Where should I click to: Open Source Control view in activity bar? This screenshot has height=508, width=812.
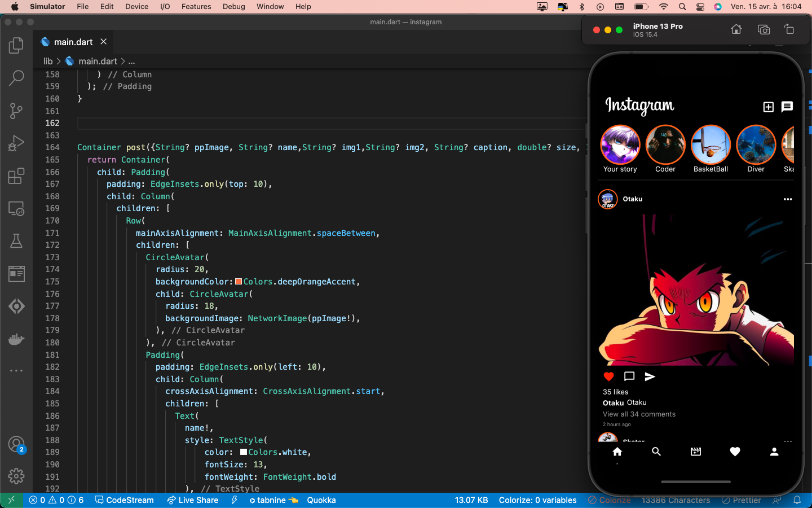pos(16,111)
